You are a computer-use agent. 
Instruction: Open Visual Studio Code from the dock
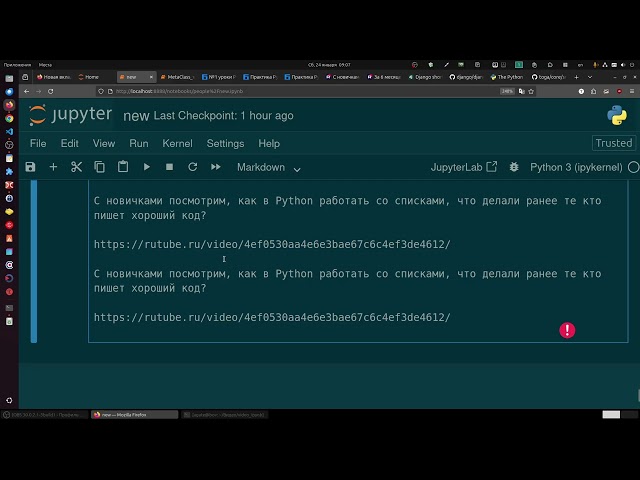9,131
